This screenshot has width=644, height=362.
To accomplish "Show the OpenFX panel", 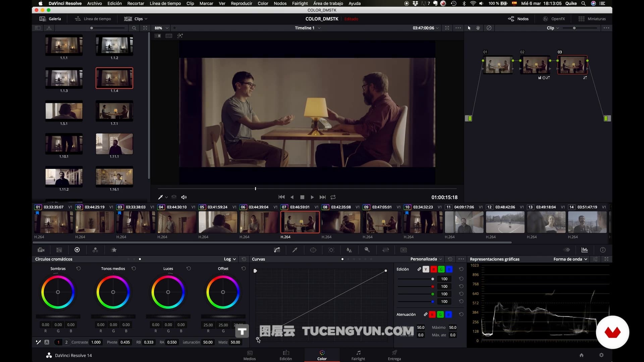I will coord(554,19).
